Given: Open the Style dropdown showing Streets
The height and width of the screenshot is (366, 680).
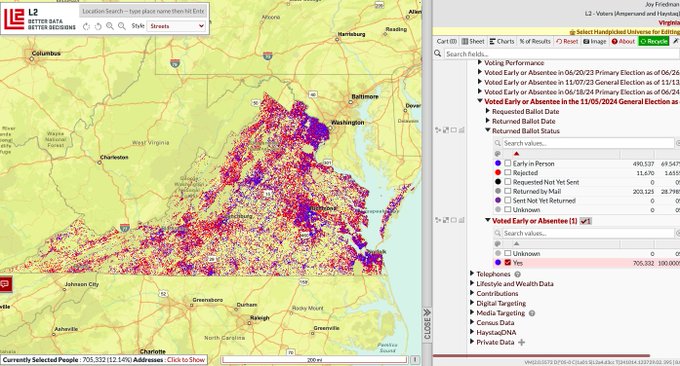Looking at the screenshot, I should [x=176, y=26].
